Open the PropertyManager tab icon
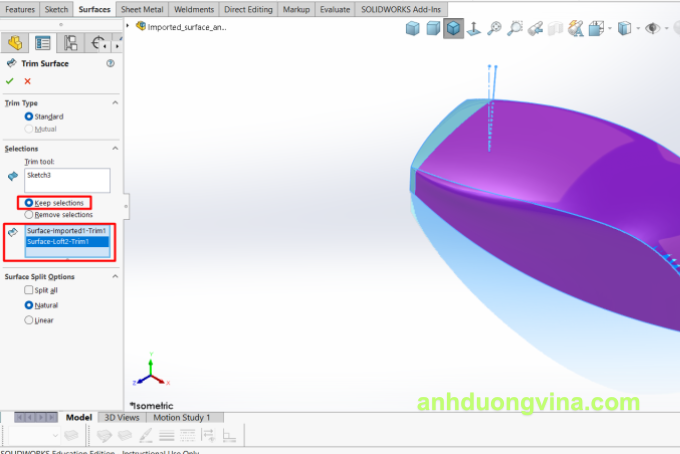 click(x=42, y=42)
